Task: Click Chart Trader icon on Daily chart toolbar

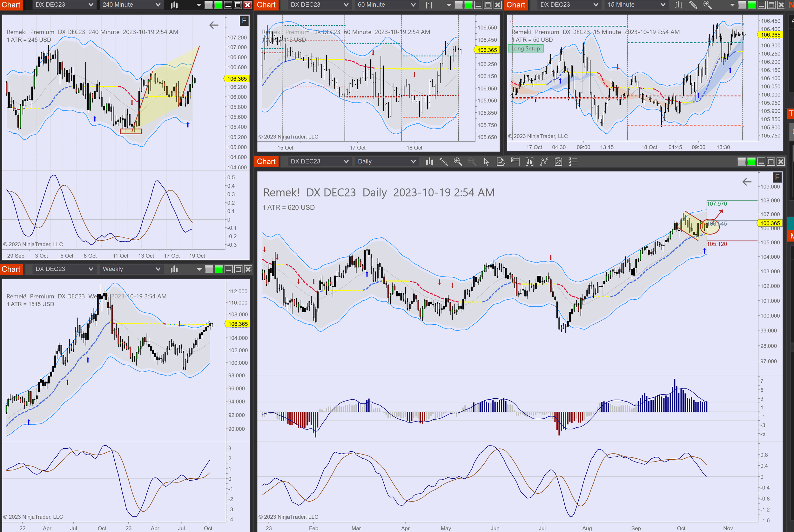Action: [515, 162]
